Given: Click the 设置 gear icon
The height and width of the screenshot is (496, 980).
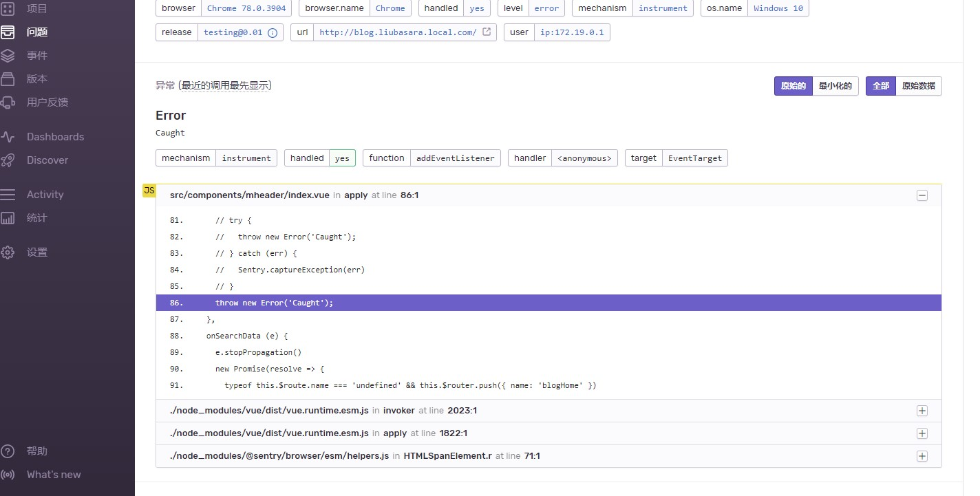Looking at the screenshot, I should tap(8, 252).
